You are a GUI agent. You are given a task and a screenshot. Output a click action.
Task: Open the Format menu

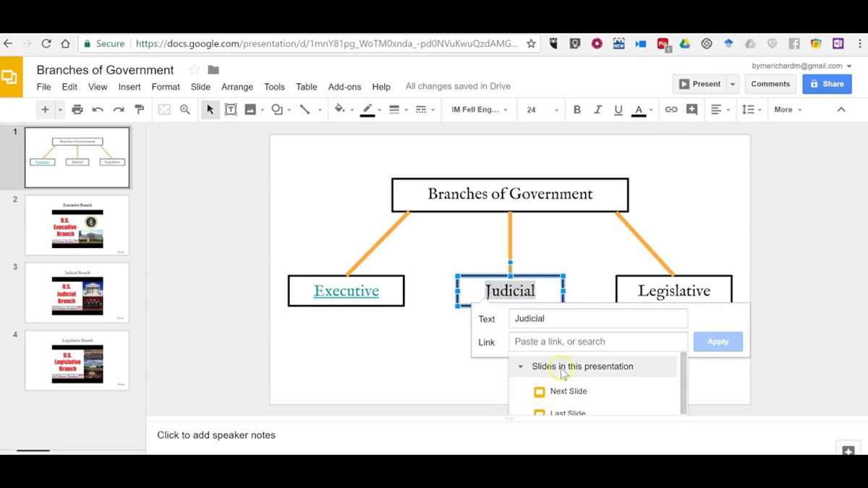[166, 87]
